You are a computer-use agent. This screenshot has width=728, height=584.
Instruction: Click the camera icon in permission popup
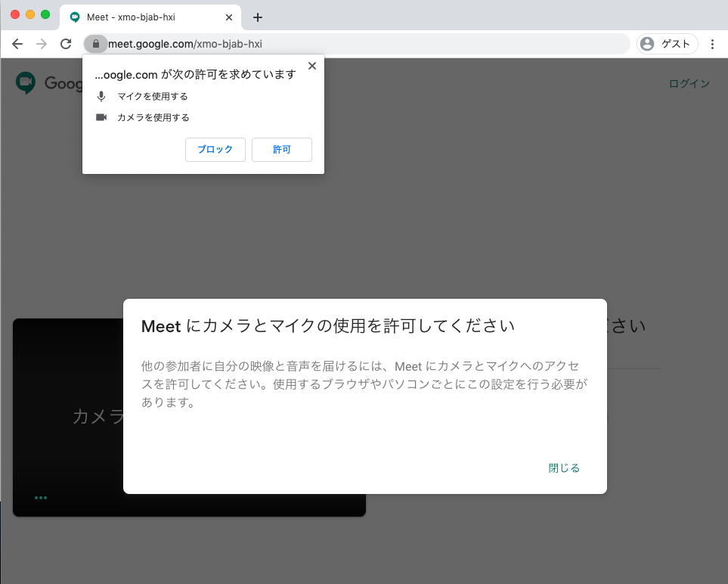101,117
